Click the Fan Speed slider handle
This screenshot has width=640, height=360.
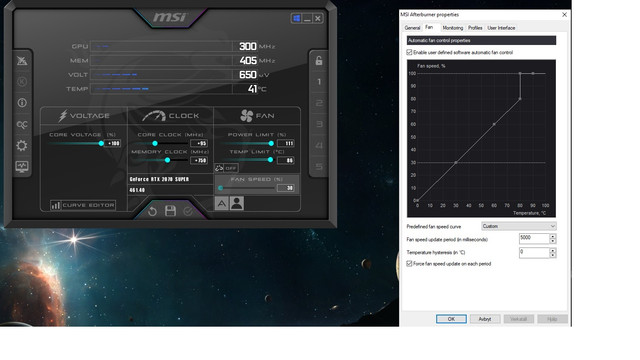click(220, 188)
